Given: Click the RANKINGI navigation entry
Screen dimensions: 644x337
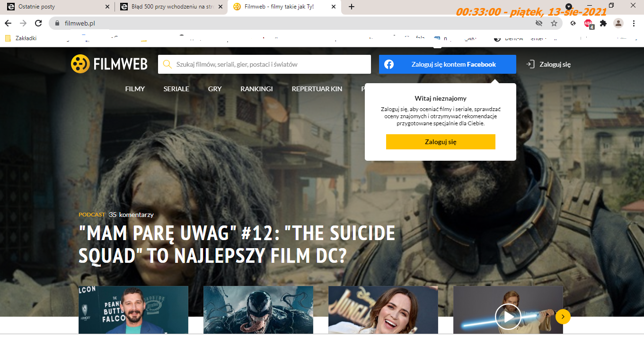Looking at the screenshot, I should pos(256,89).
